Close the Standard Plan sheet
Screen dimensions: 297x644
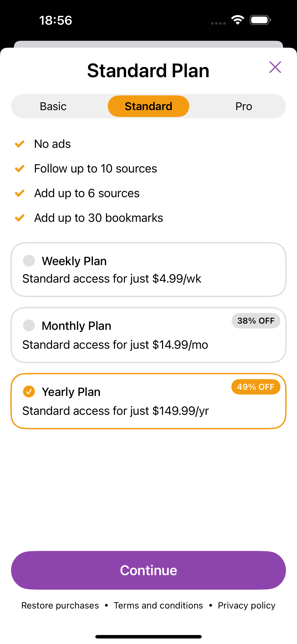coord(275,67)
